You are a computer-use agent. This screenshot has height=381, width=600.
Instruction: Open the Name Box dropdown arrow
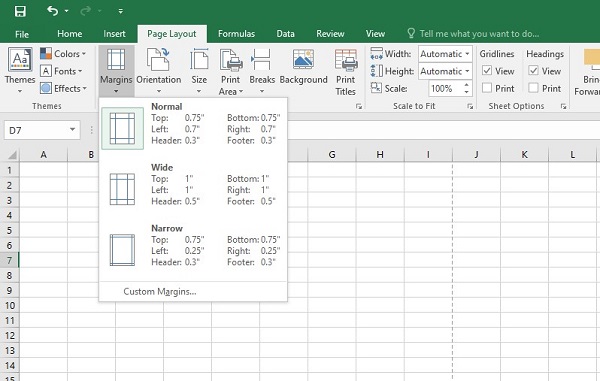point(73,130)
